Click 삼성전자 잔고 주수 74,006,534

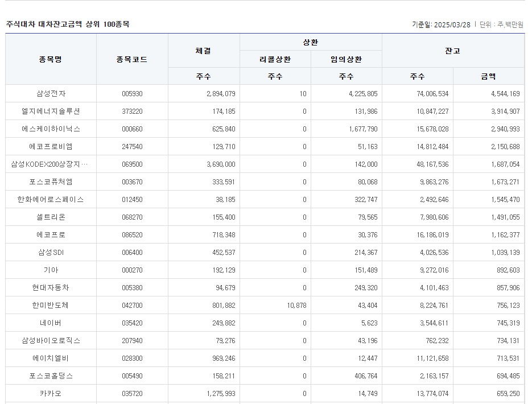[x=432, y=94]
